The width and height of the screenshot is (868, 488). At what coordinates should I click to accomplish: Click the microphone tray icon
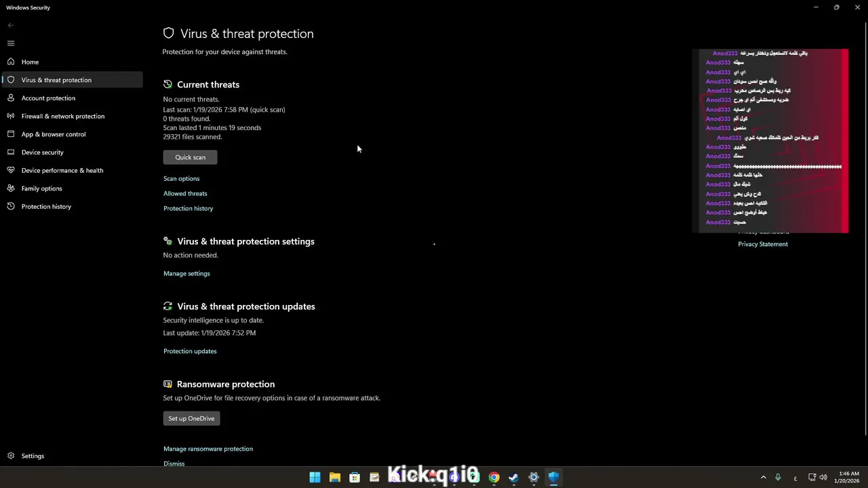778,477
